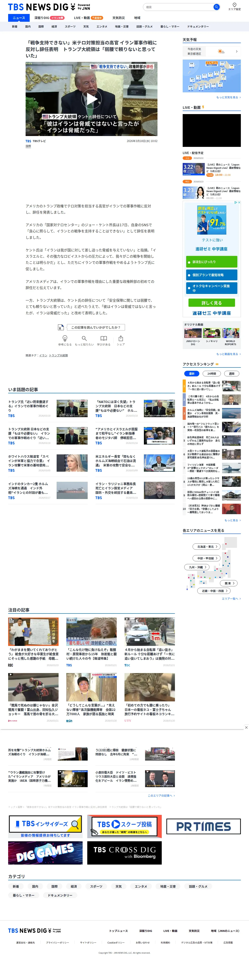
Task: Open footer お問い合わせ link
Action: click(143, 942)
